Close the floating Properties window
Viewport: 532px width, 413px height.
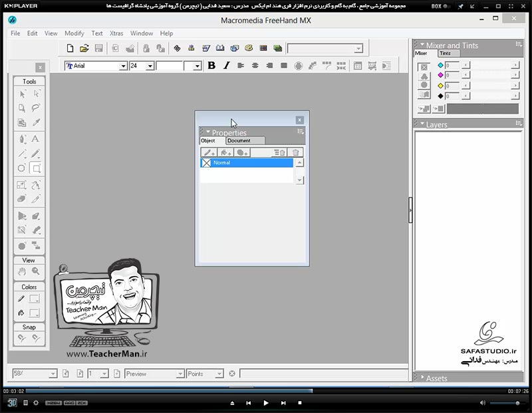(300, 120)
